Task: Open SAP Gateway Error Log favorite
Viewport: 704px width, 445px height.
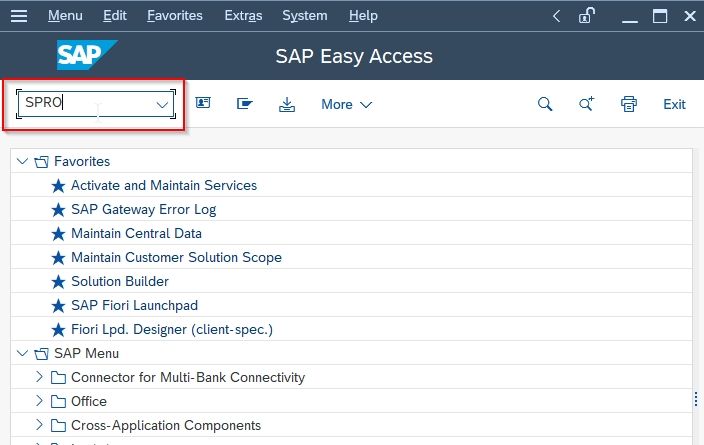Action: 144,209
